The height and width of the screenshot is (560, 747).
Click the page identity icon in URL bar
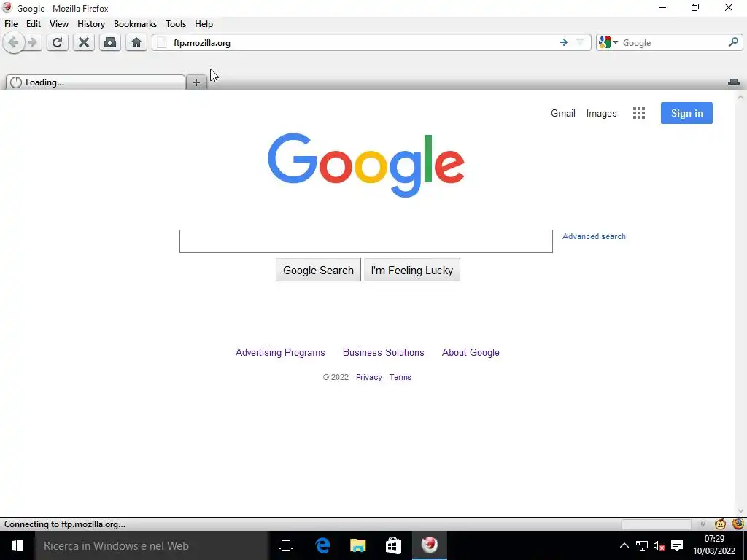pos(162,43)
